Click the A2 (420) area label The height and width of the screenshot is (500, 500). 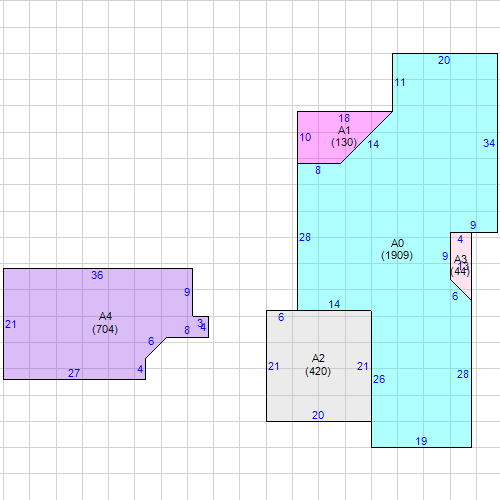tap(318, 365)
